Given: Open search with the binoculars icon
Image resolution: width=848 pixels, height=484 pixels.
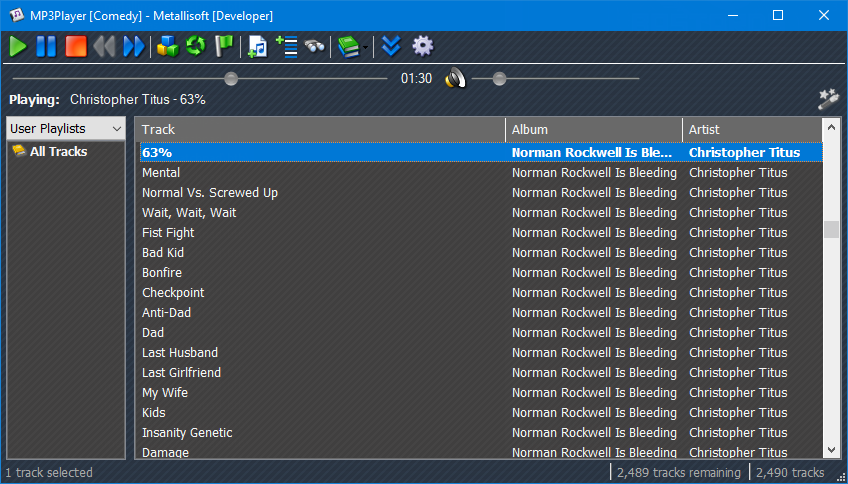Looking at the screenshot, I should (x=315, y=46).
